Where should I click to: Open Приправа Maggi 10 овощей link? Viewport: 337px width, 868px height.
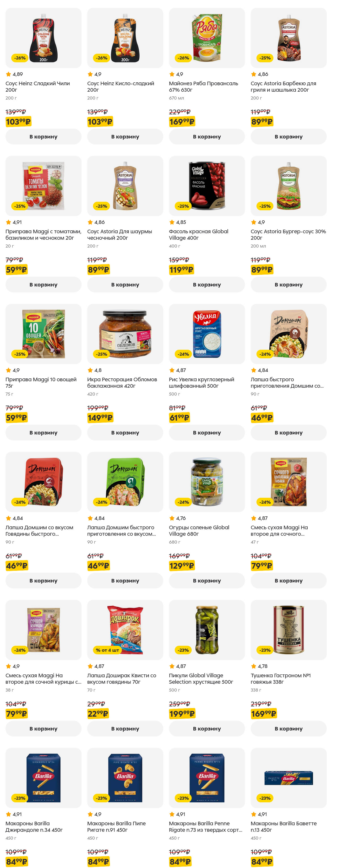pos(41,382)
